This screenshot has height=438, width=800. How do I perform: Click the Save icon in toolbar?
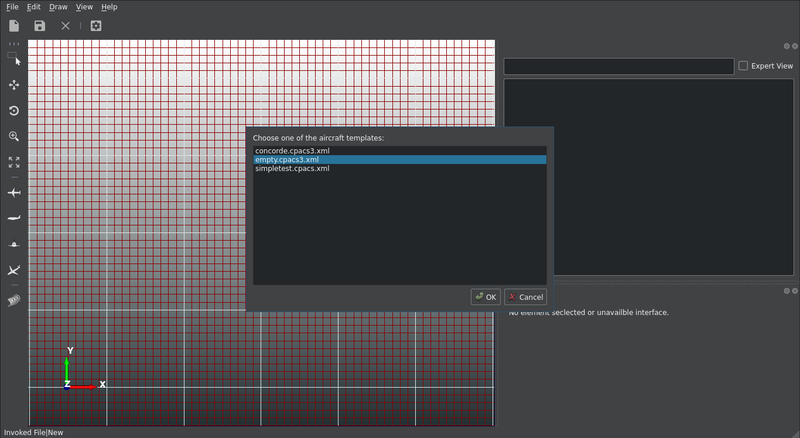click(x=40, y=26)
